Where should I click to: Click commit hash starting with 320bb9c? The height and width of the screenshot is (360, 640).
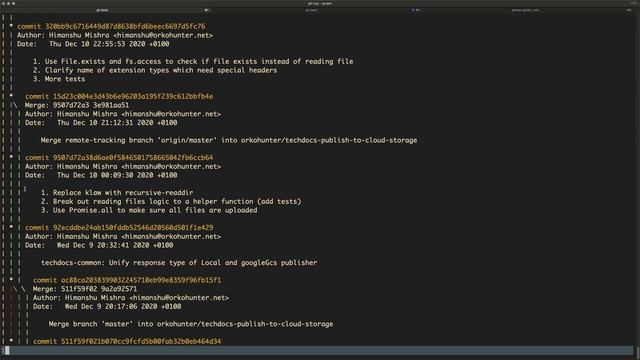(x=125, y=26)
